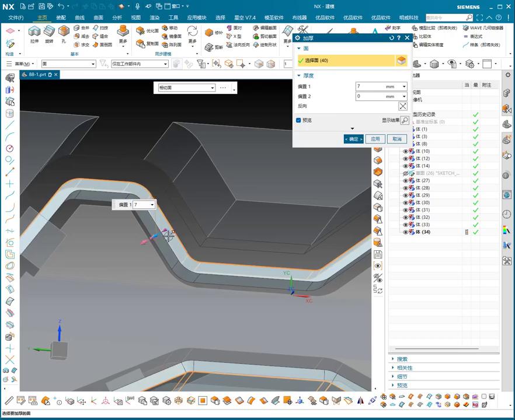Click the reverse direction (反向) icon
The image size is (515, 420).
click(403, 106)
